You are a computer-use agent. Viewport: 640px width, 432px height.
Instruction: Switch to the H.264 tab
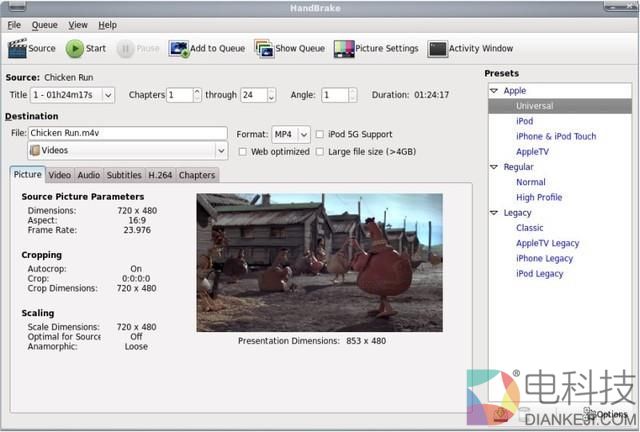click(160, 175)
